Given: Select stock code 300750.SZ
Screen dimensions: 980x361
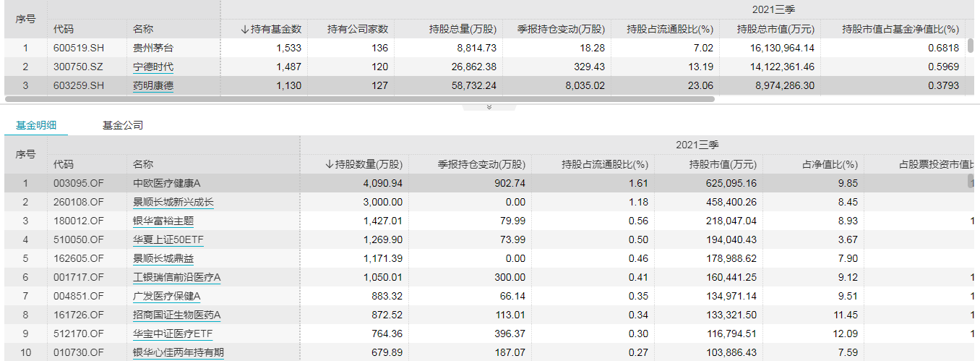Looking at the screenshot, I should pos(79,67).
